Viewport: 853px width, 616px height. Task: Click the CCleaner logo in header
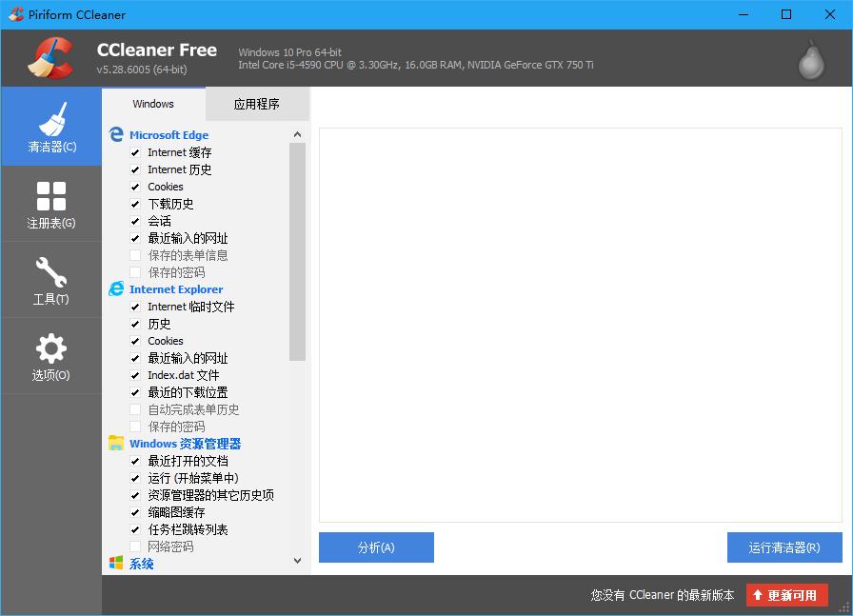[x=50, y=59]
